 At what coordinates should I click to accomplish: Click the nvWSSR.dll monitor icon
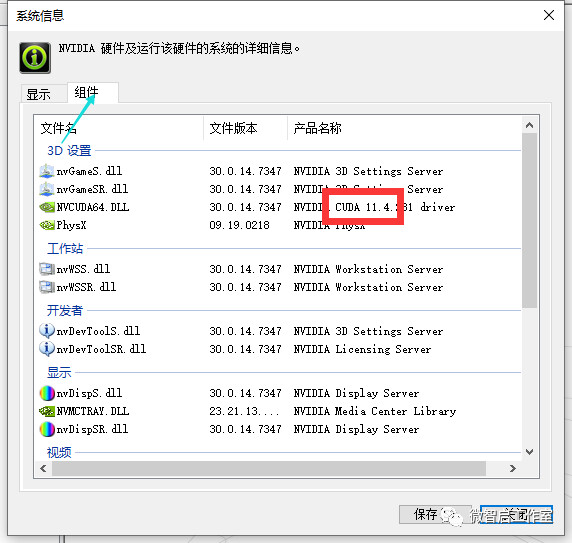[x=47, y=287]
